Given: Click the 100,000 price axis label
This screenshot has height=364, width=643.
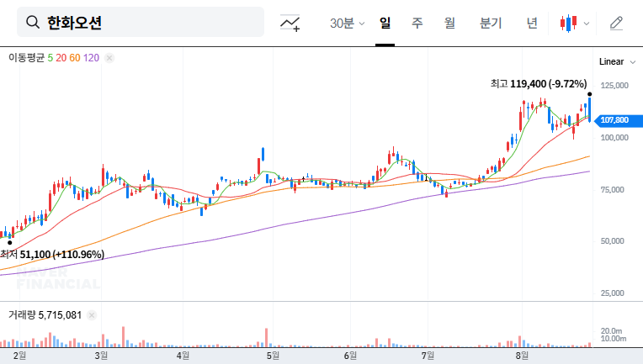Looking at the screenshot, I should (614, 138).
